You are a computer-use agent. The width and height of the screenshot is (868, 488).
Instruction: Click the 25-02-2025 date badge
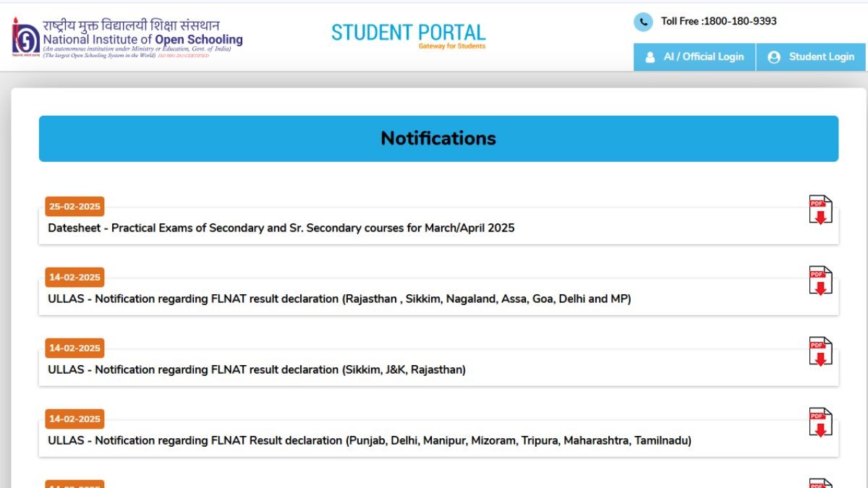coord(75,206)
